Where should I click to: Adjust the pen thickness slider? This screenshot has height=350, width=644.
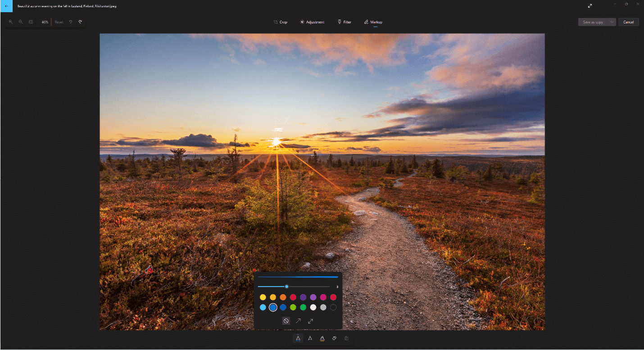287,286
